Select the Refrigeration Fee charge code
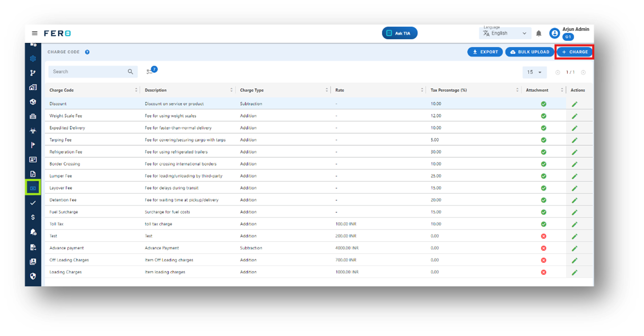Viewport: 644px width, 336px height. pyautogui.click(x=66, y=152)
